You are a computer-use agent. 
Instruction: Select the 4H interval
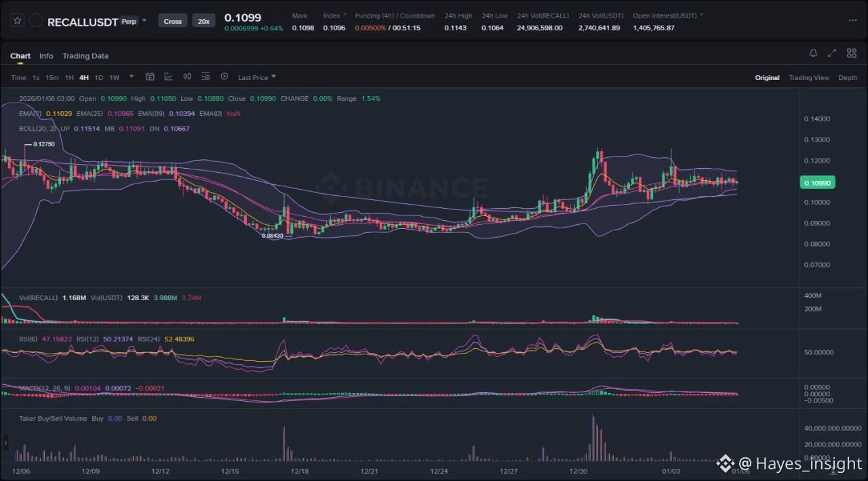tap(84, 78)
